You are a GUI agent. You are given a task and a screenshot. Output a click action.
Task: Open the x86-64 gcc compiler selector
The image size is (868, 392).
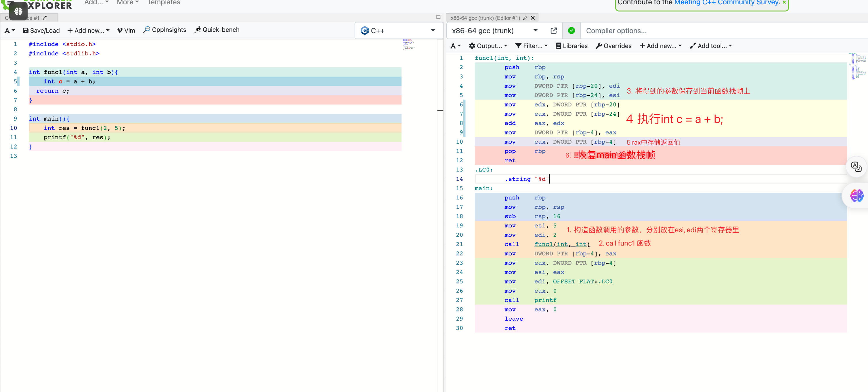click(494, 31)
